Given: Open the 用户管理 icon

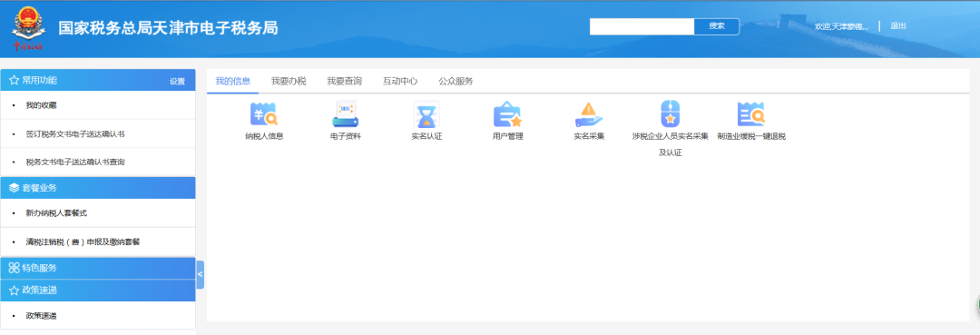Looking at the screenshot, I should coord(507,114).
